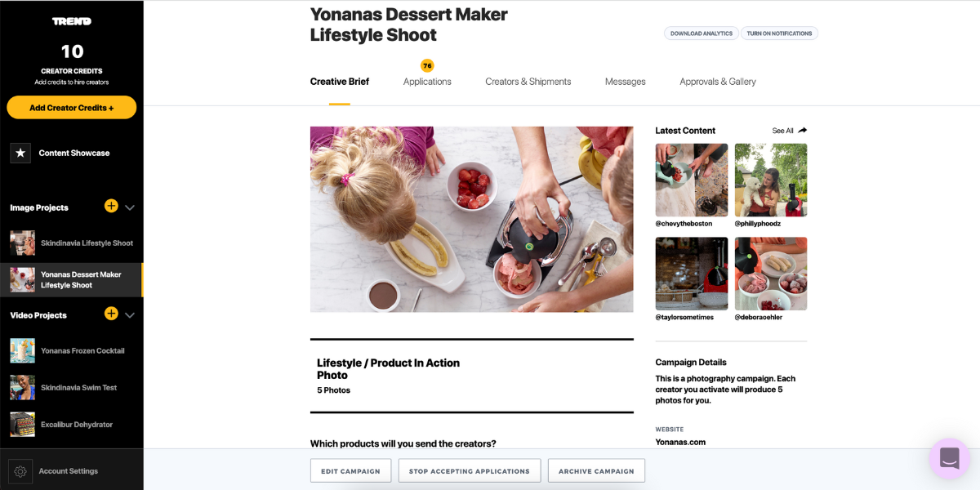The image size is (980, 490).
Task: Open the 76 applications badge
Action: point(427,65)
